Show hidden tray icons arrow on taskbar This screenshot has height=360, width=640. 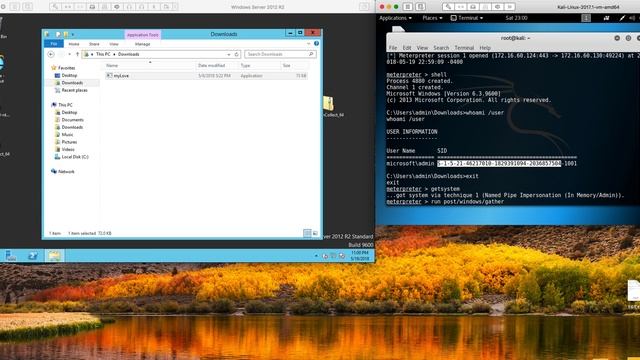point(316,256)
